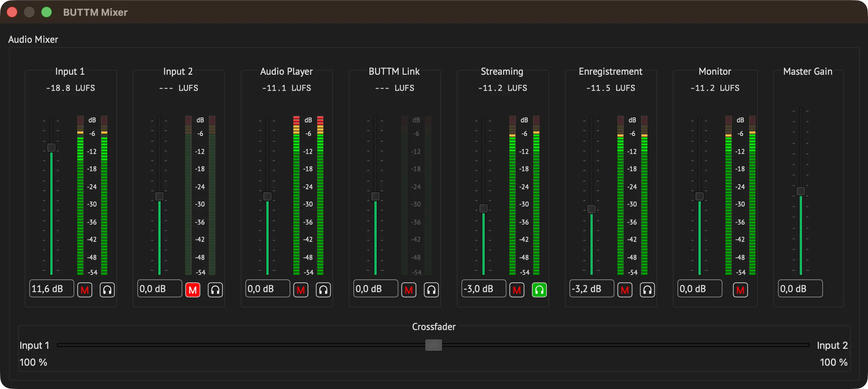Click the Streaming fader handle

pyautogui.click(x=484, y=208)
